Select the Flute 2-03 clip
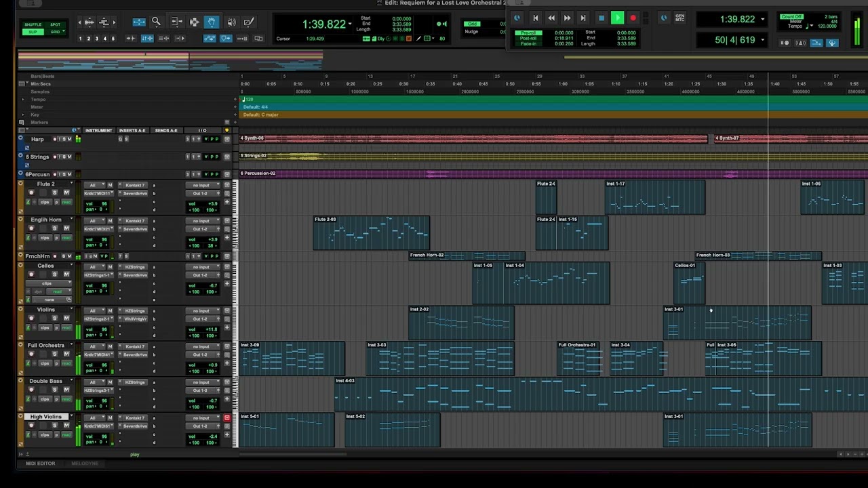868x488 pixels. [x=371, y=233]
